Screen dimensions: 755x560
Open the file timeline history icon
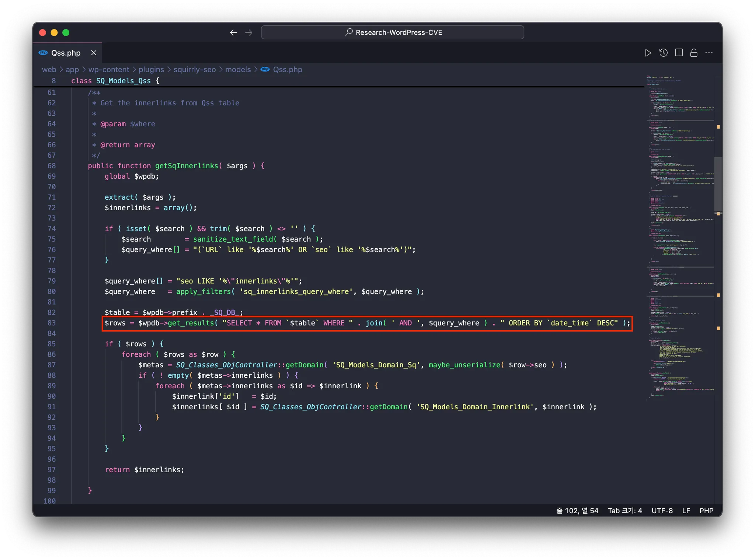point(663,53)
